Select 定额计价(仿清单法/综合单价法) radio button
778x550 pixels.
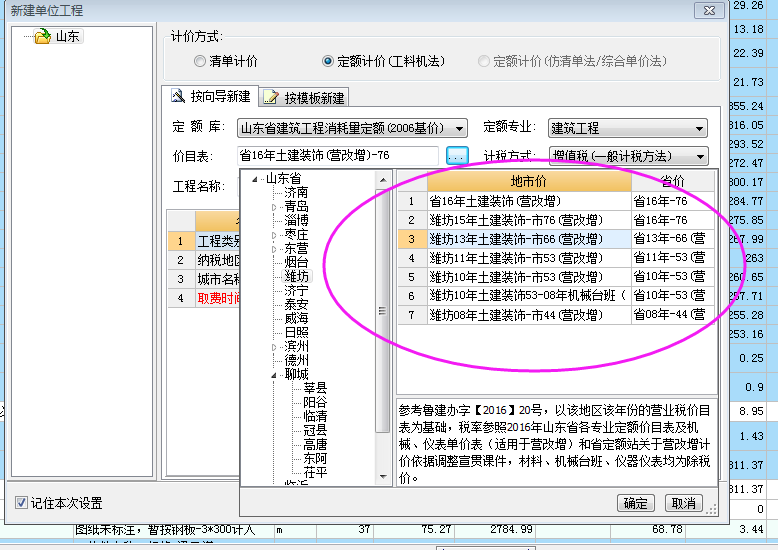484,61
